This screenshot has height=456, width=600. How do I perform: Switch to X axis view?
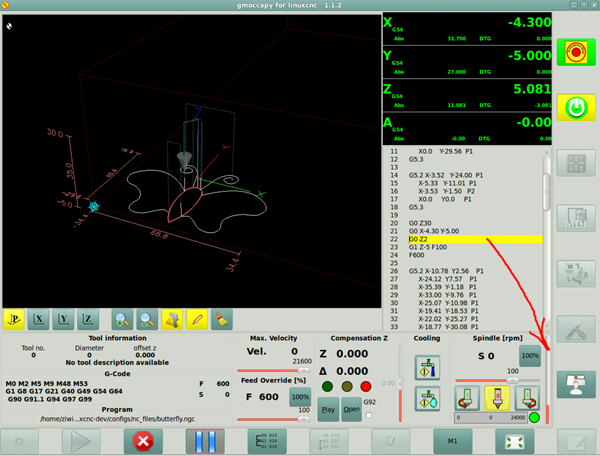pyautogui.click(x=38, y=319)
